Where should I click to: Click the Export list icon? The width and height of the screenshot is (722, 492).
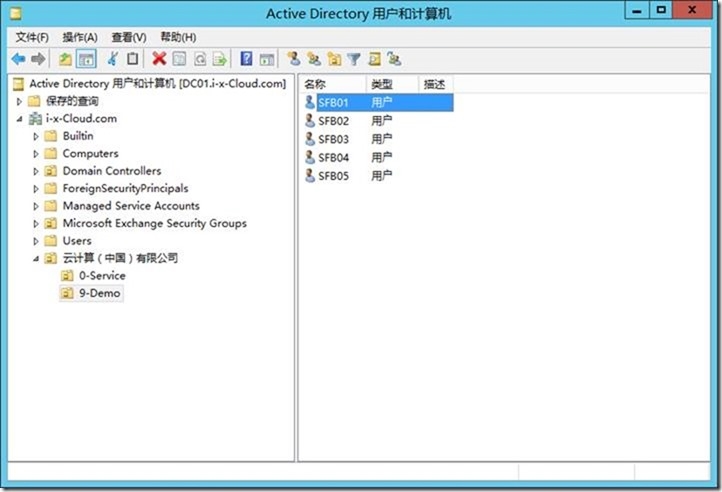[220, 59]
